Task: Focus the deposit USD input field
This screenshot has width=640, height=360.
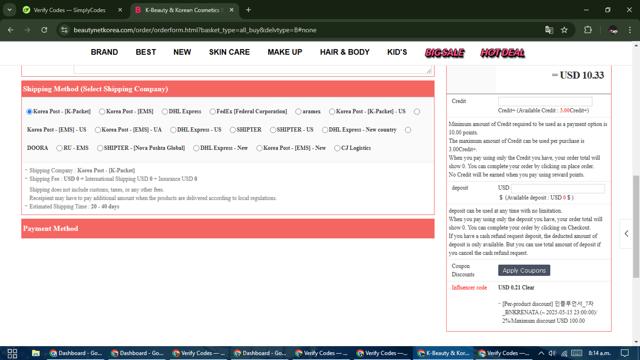Action: point(558,188)
